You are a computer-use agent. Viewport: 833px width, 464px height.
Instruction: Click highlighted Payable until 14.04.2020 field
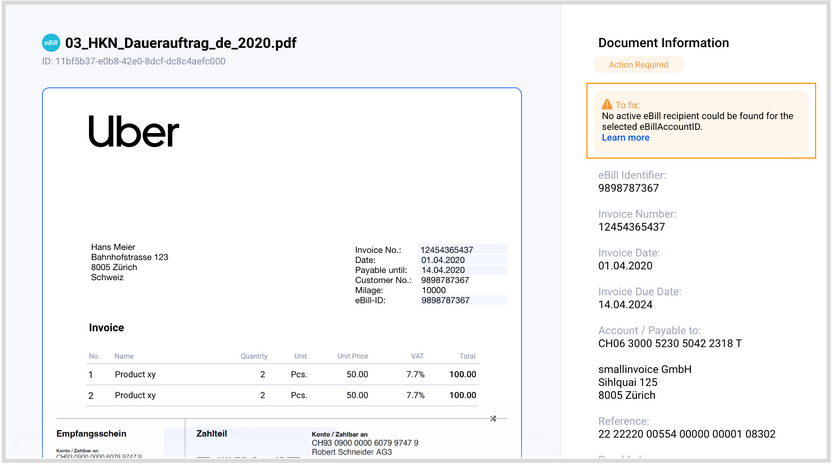tap(462, 270)
